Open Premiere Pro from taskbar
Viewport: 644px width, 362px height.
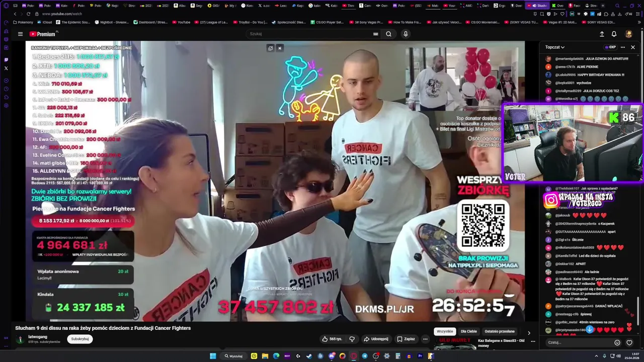[420, 356]
